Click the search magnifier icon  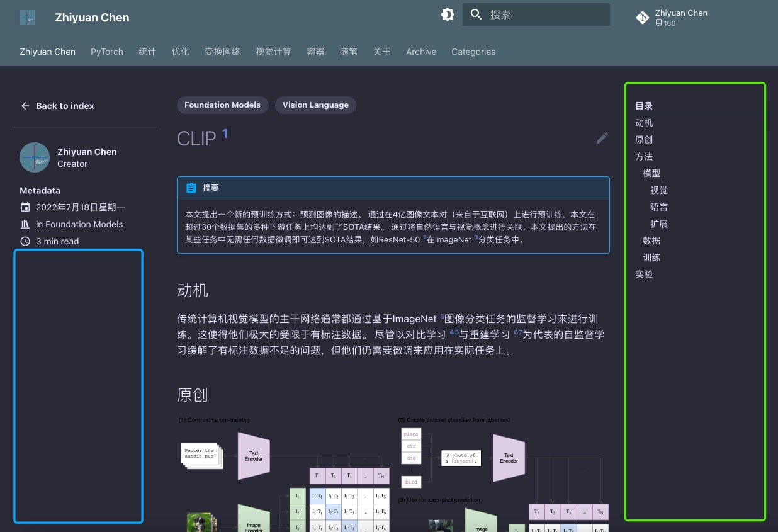click(476, 14)
